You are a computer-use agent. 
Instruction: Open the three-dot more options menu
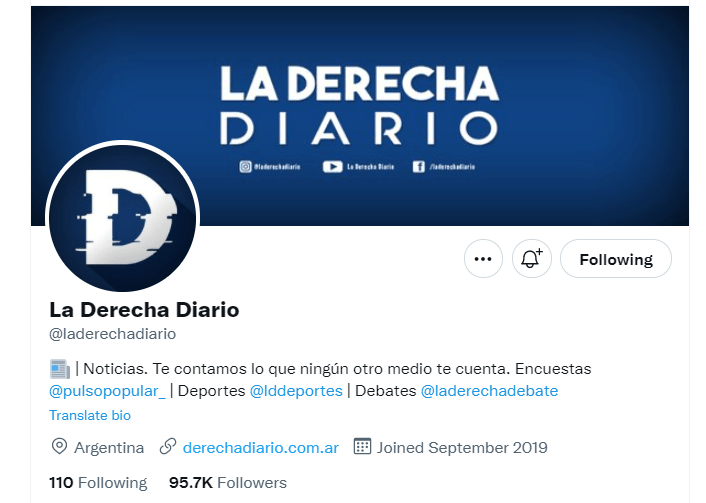click(483, 258)
